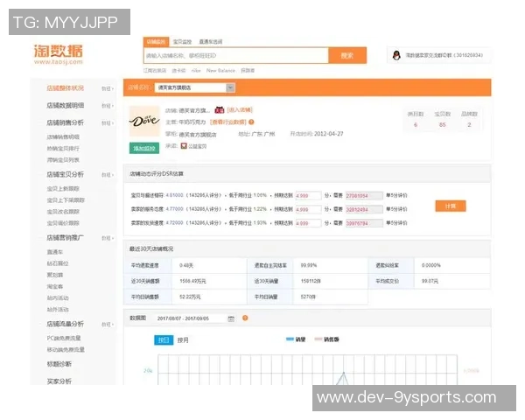Select the 宝贝监控 search tab
The height and width of the screenshot is (420, 525).
tap(182, 41)
